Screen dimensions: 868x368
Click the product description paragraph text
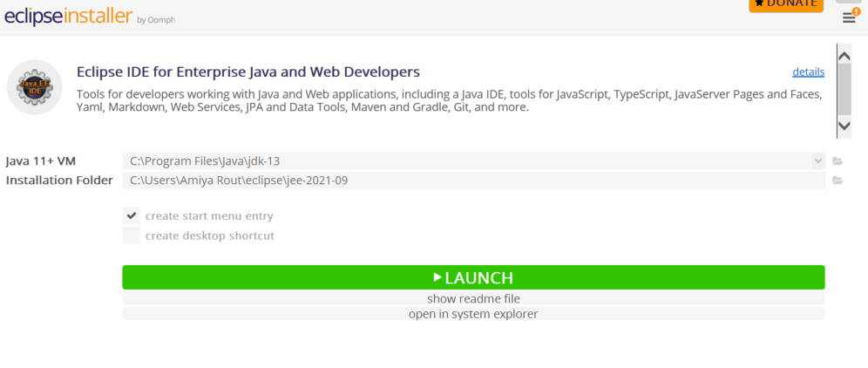(x=449, y=100)
